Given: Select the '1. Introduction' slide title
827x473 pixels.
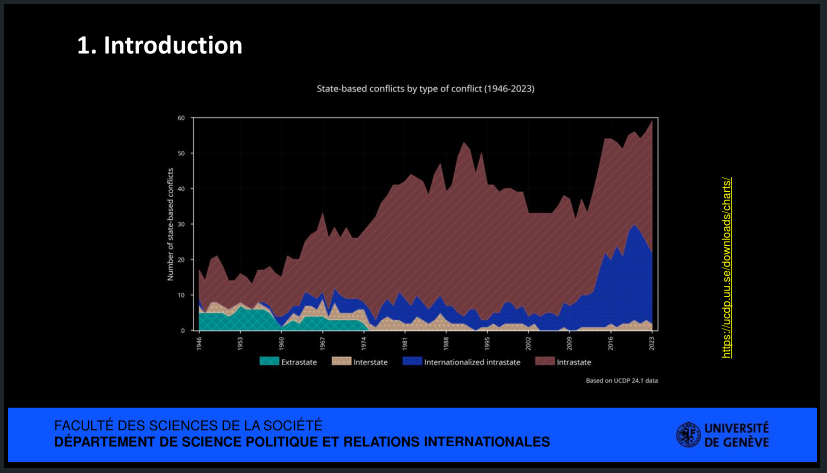Looking at the screenshot, I should point(160,46).
